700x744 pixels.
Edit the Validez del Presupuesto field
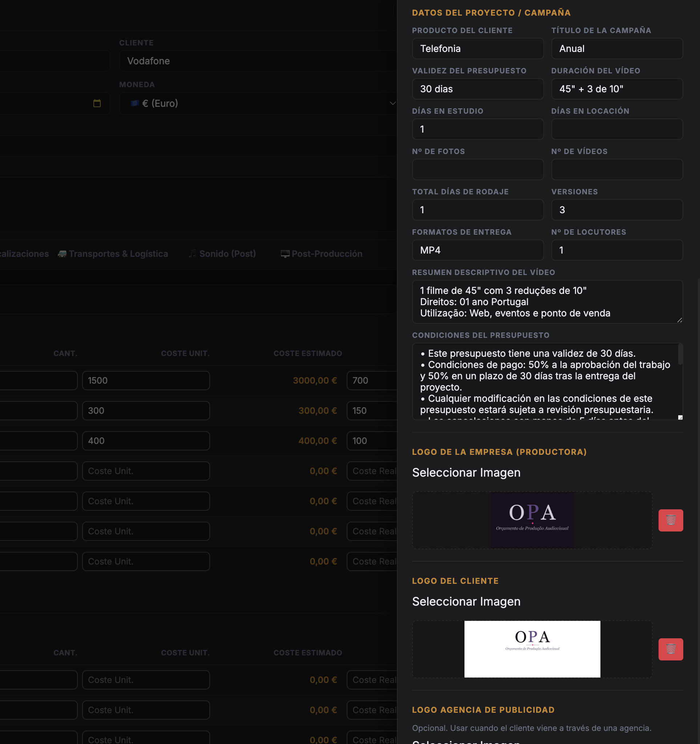tap(478, 89)
